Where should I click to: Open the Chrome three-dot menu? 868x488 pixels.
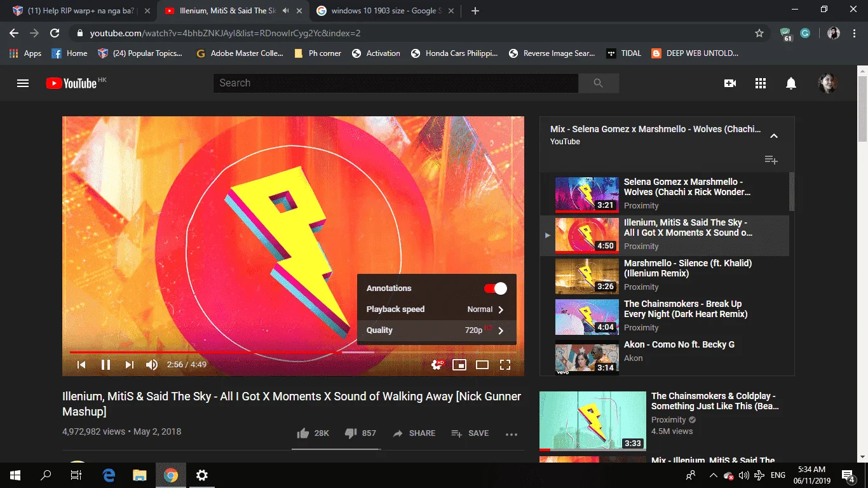click(855, 33)
